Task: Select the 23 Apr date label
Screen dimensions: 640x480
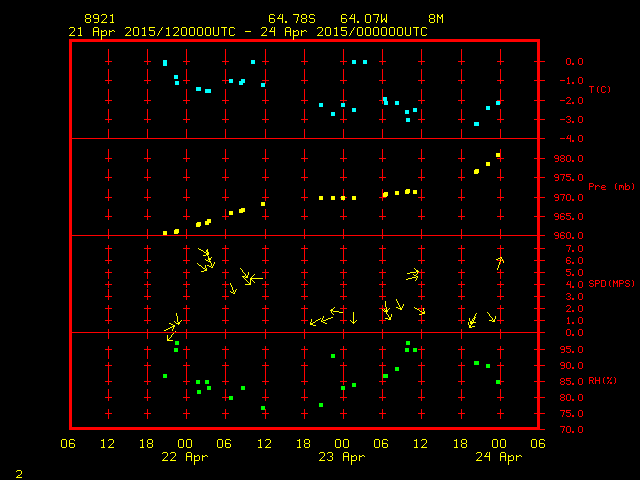Action: click(341, 457)
